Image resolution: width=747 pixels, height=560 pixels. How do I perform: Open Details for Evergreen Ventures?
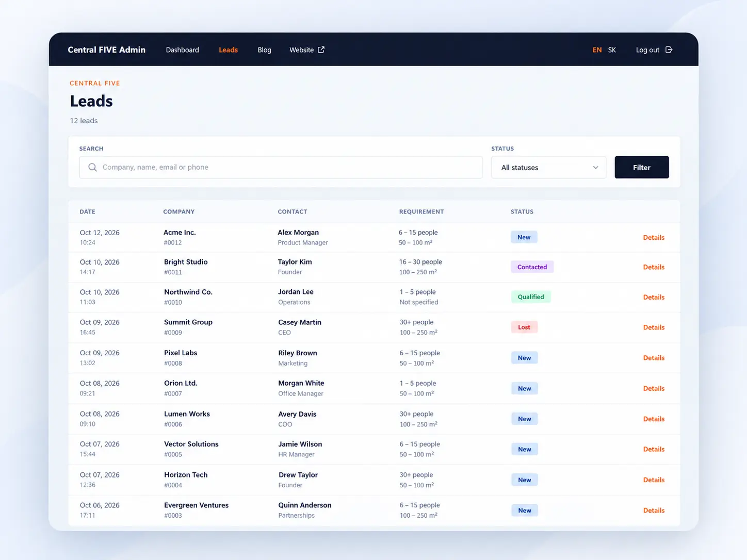click(654, 510)
